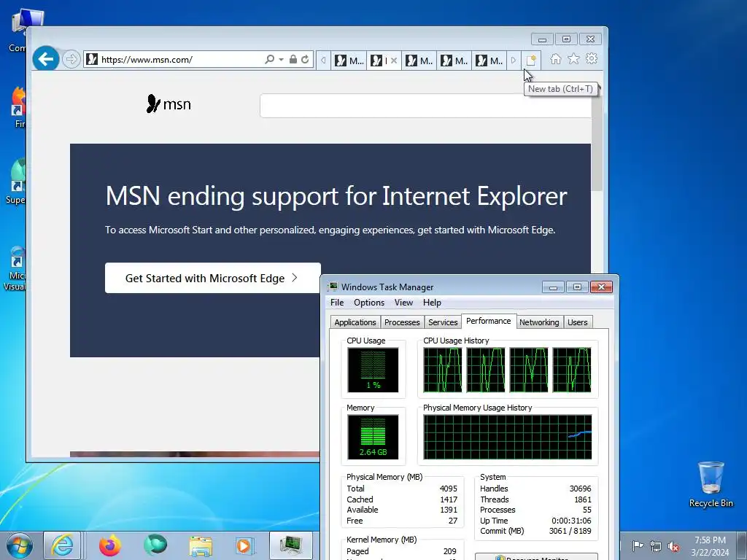Click the Physical Memory Usage History graph
The image size is (747, 560).
click(508, 437)
